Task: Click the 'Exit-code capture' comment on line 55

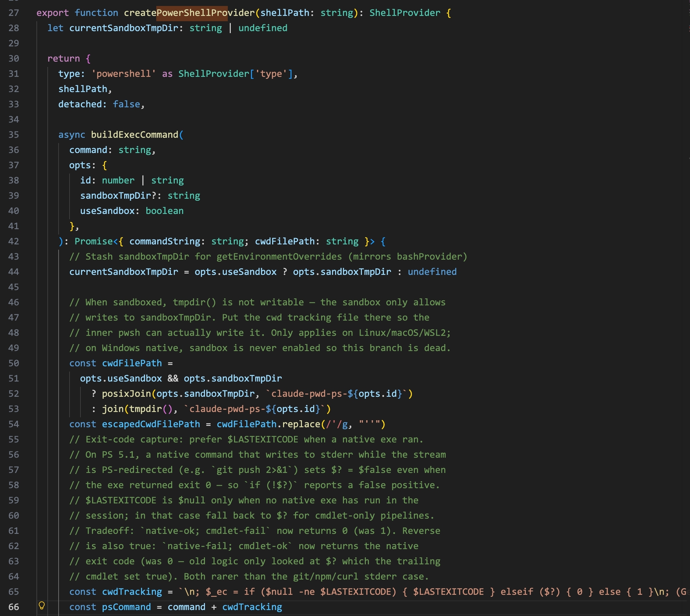Action: (x=246, y=439)
